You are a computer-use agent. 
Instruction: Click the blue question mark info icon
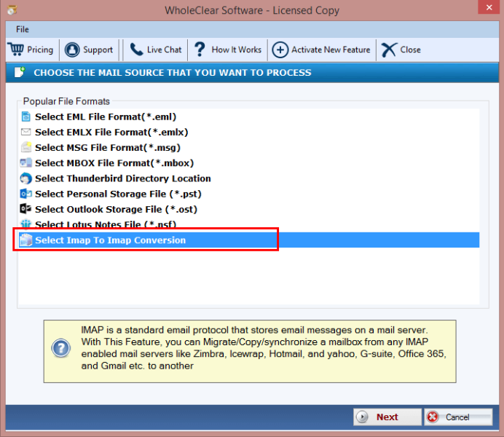point(60,348)
